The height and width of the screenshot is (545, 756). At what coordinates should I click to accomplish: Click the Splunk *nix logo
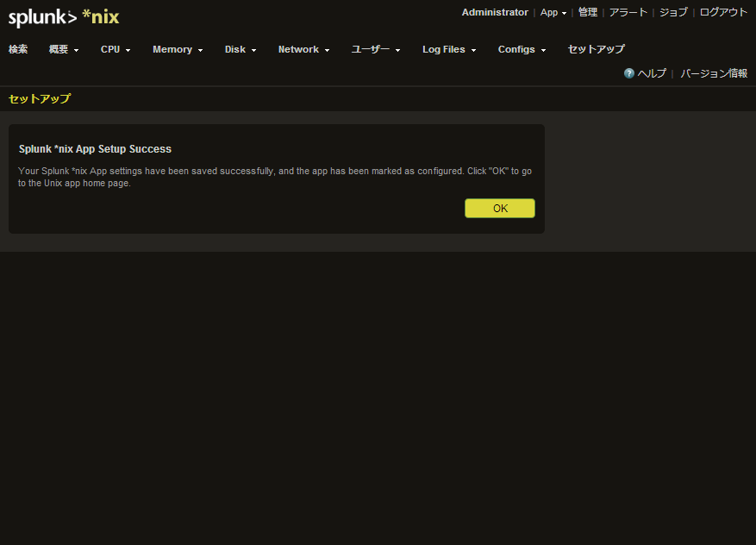(64, 17)
